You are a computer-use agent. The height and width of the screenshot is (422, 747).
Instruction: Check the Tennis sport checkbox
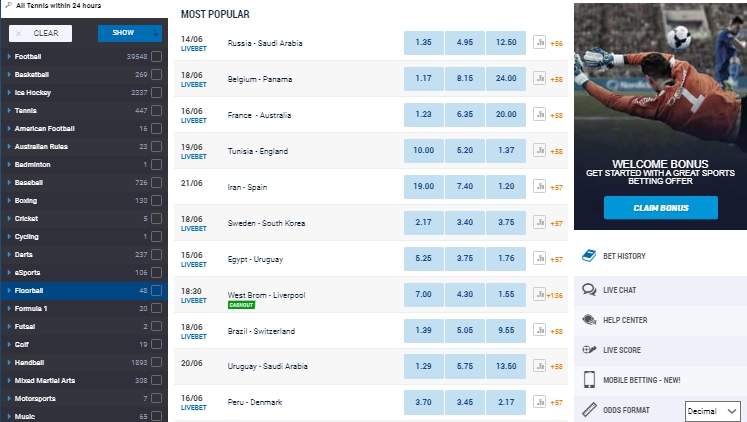click(157, 111)
